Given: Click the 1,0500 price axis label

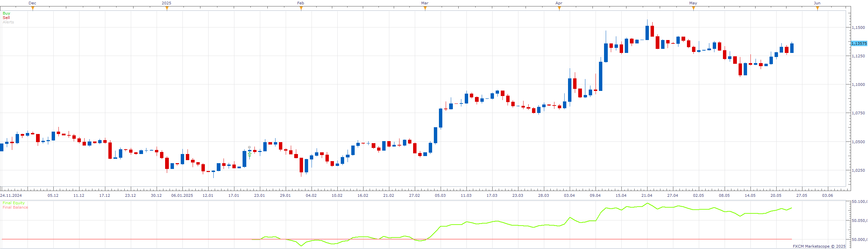Looking at the screenshot, I should [858, 142].
